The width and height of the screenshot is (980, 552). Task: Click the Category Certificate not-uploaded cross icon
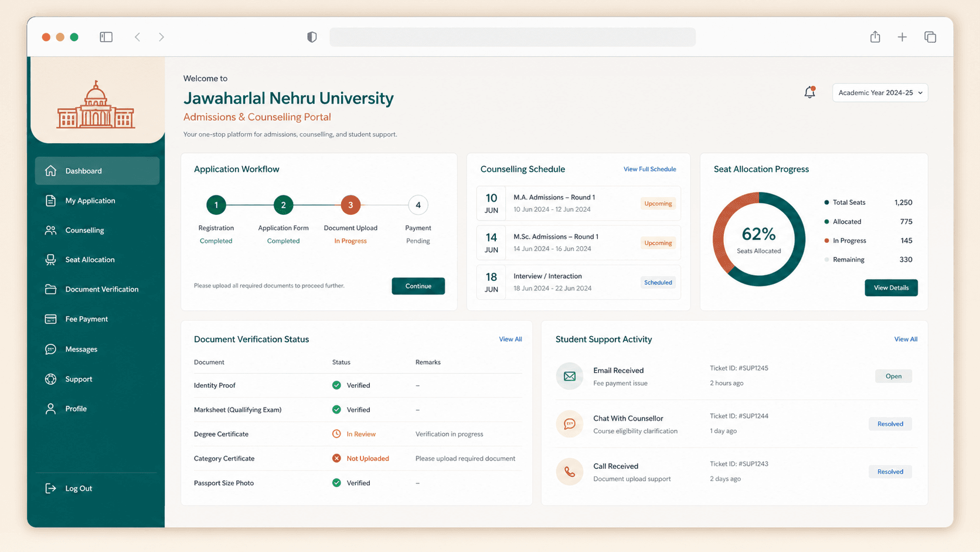point(336,458)
